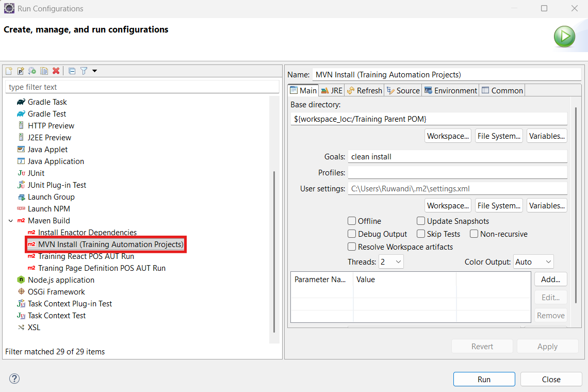
Task: Click the empty Profiles field
Action: coord(458,173)
